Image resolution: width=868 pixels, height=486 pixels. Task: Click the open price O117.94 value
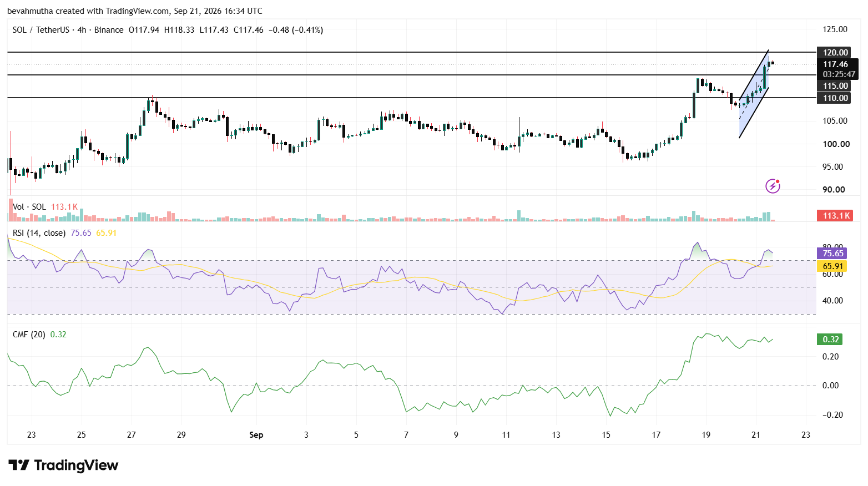(x=144, y=30)
